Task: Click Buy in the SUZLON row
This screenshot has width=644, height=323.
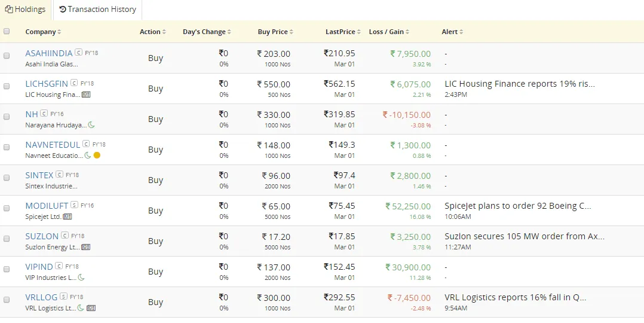Action: (155, 241)
